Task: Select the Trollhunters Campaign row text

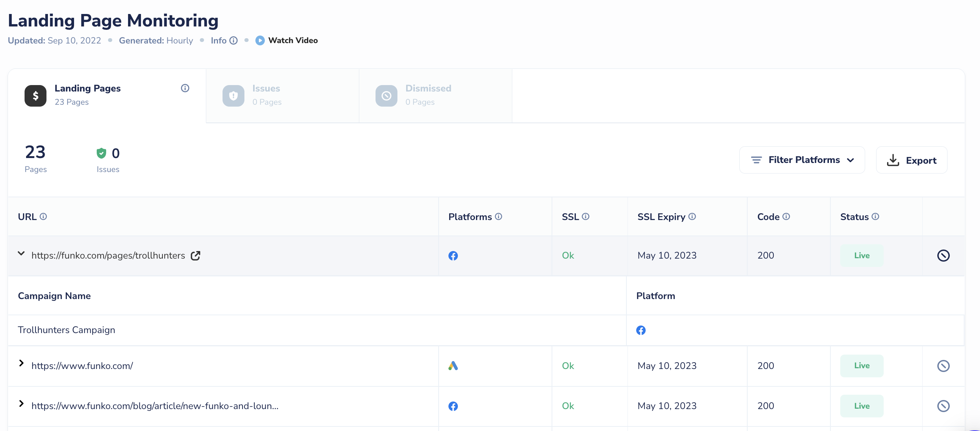Action: tap(66, 330)
